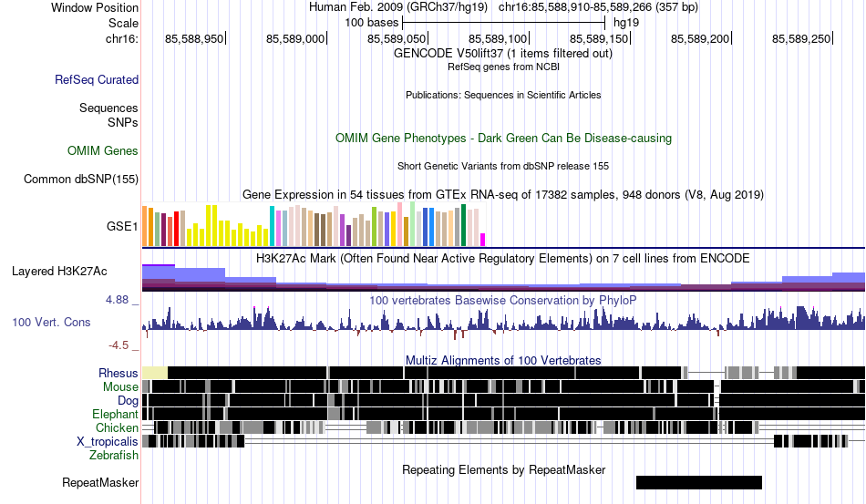Click the Scale label

point(123,23)
